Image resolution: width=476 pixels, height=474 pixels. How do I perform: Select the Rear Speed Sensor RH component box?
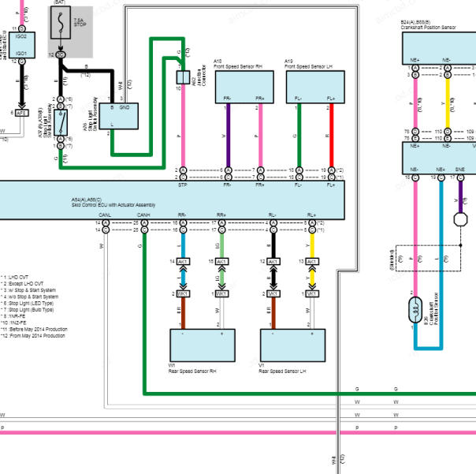tap(203, 345)
